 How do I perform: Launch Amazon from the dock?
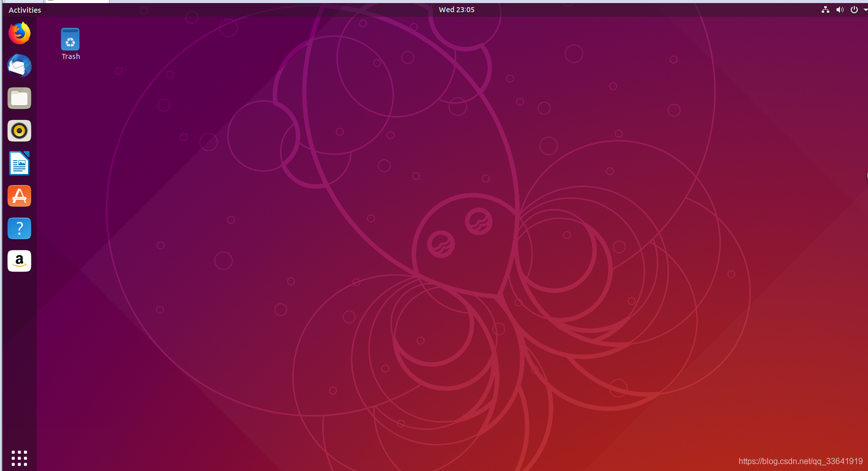[x=19, y=261]
